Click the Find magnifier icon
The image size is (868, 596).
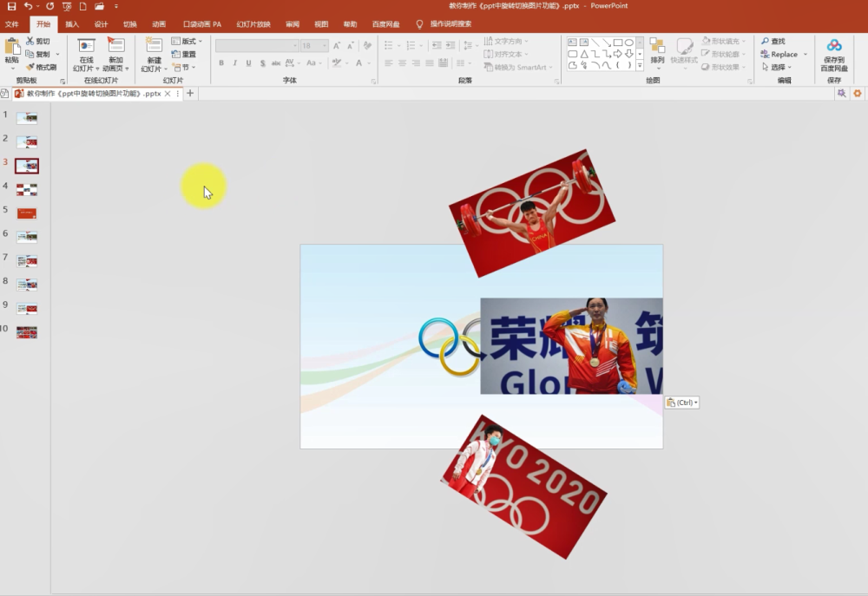click(x=765, y=41)
